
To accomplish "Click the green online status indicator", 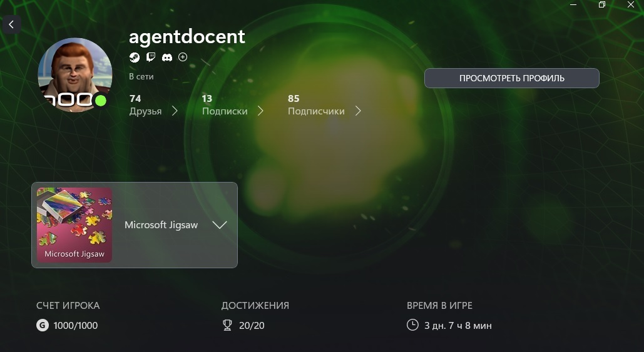I will pyautogui.click(x=100, y=101).
